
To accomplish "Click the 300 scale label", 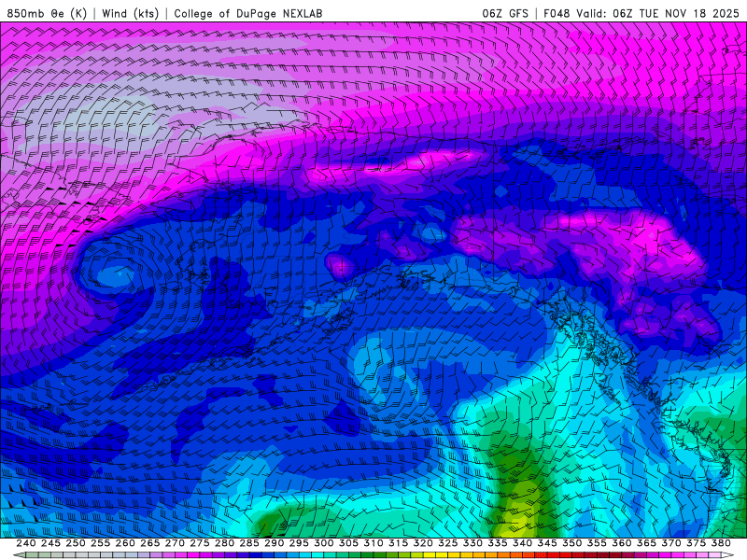I will (x=323, y=543).
